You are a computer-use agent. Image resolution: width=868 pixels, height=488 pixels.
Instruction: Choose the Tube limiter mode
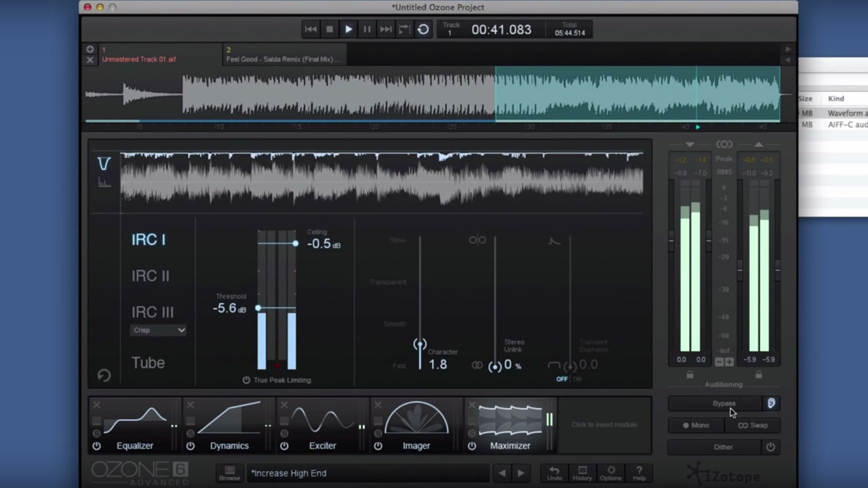[x=148, y=363]
